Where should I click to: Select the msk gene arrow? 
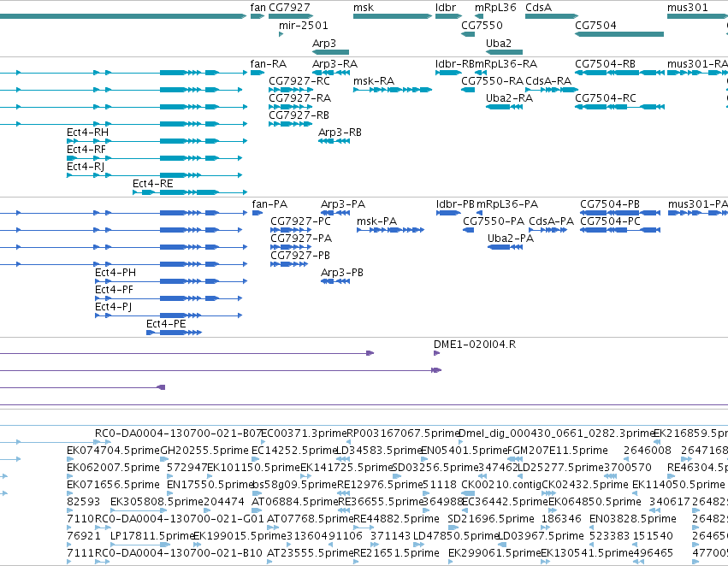click(x=393, y=16)
